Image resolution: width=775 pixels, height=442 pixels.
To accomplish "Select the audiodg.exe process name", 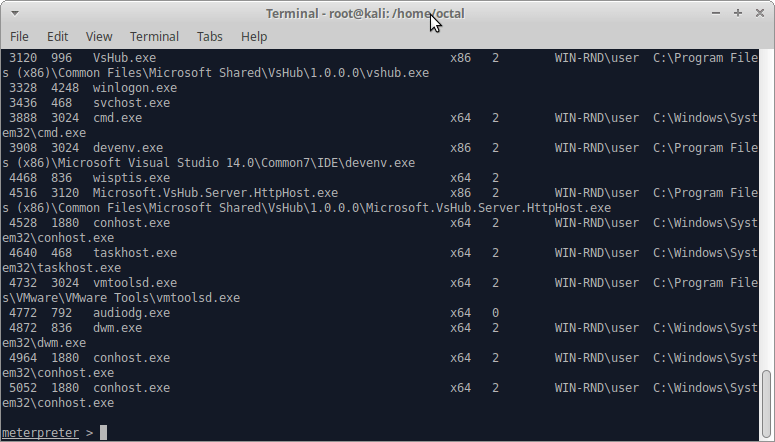I will pos(131,313).
